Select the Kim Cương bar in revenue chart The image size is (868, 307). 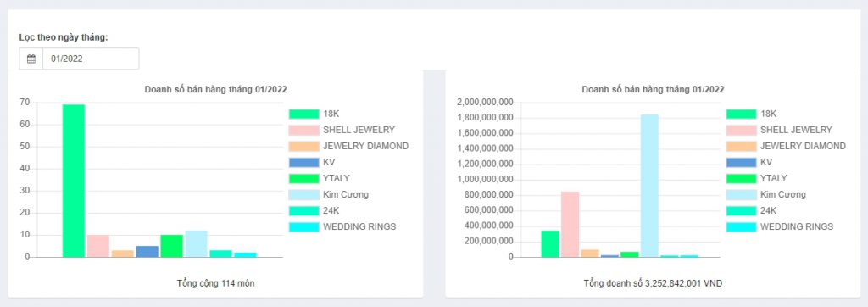[649, 186]
